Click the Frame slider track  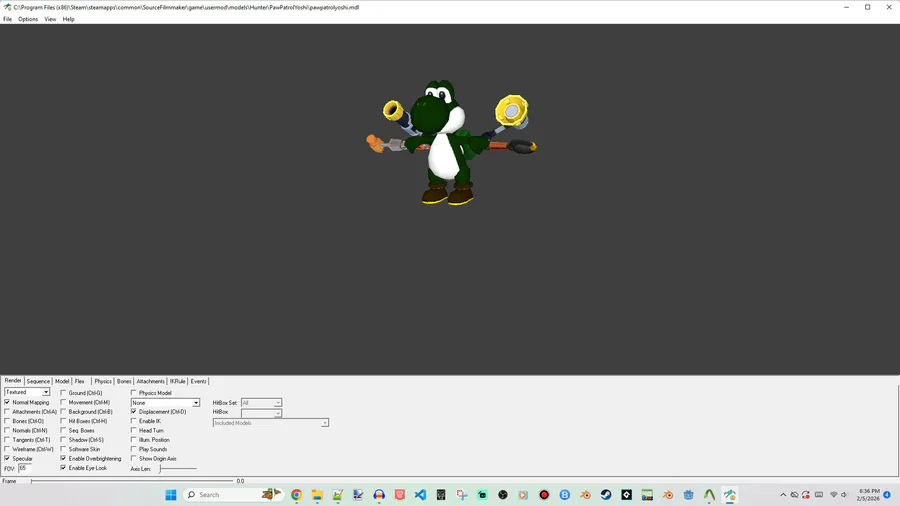coord(132,481)
